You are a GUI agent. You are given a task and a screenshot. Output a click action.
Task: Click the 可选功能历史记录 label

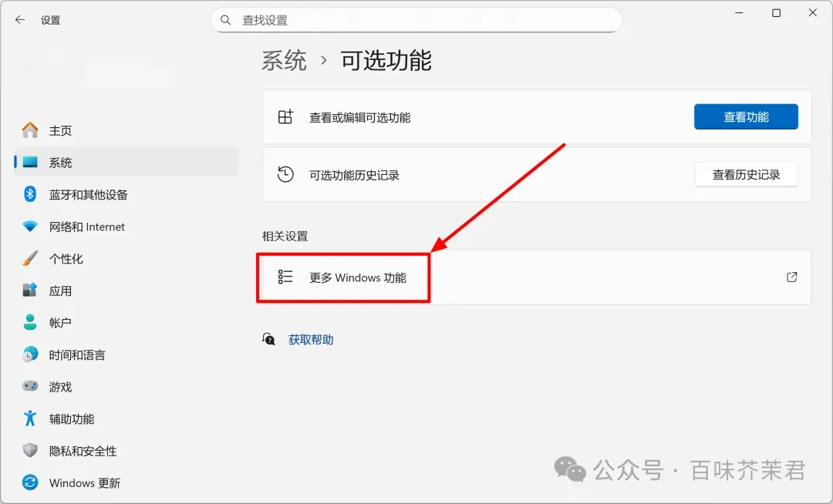click(354, 175)
